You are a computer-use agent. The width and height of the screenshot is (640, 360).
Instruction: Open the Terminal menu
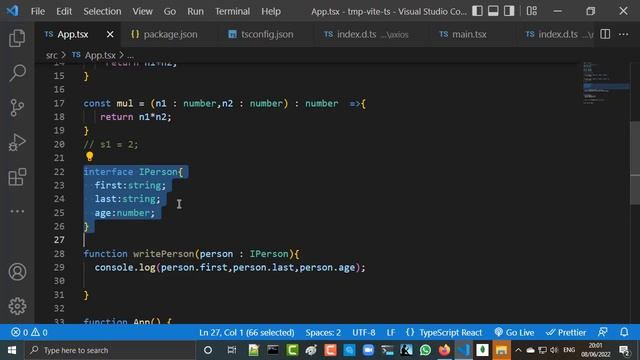point(233,11)
